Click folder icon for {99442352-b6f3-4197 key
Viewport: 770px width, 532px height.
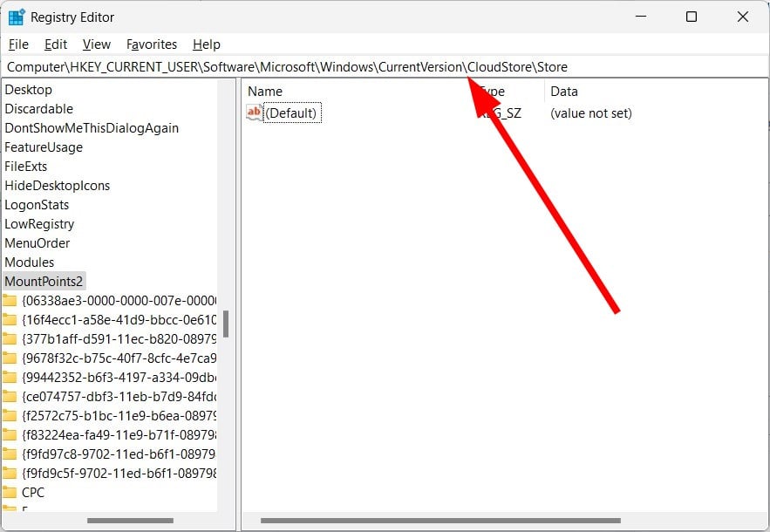coord(10,378)
